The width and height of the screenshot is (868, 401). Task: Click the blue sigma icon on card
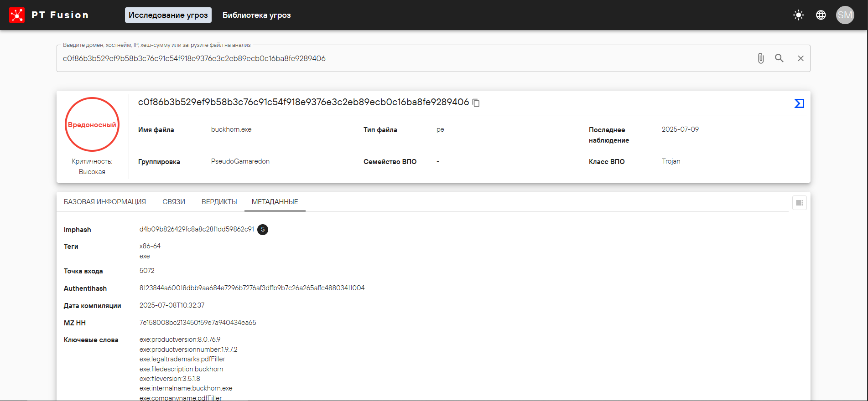[x=799, y=103]
